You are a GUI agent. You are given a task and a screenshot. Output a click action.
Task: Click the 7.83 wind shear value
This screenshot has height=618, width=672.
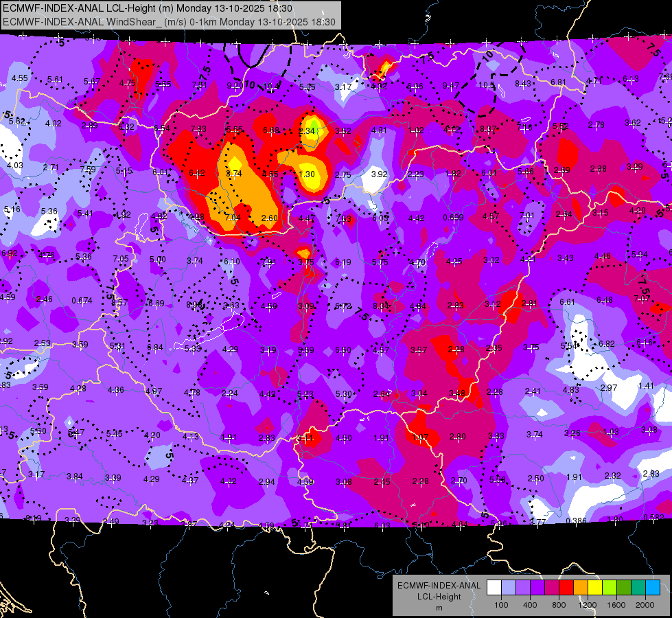point(198,129)
